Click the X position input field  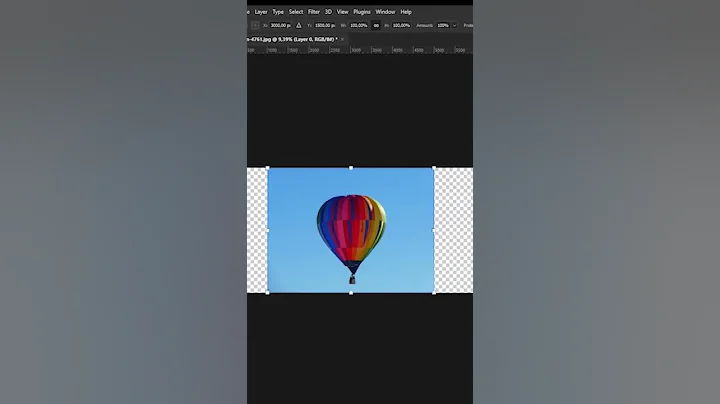[x=280, y=26]
